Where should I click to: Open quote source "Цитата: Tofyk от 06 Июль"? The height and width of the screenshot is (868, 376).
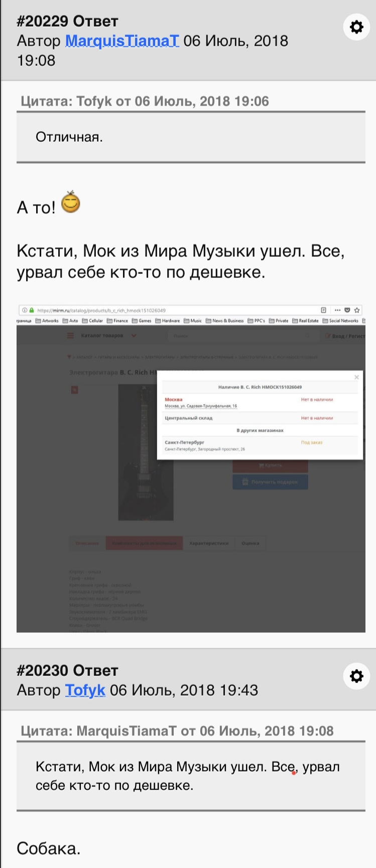tap(145, 101)
